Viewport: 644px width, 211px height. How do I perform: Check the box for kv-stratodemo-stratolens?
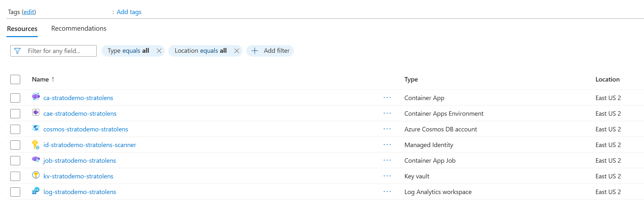pyautogui.click(x=15, y=176)
